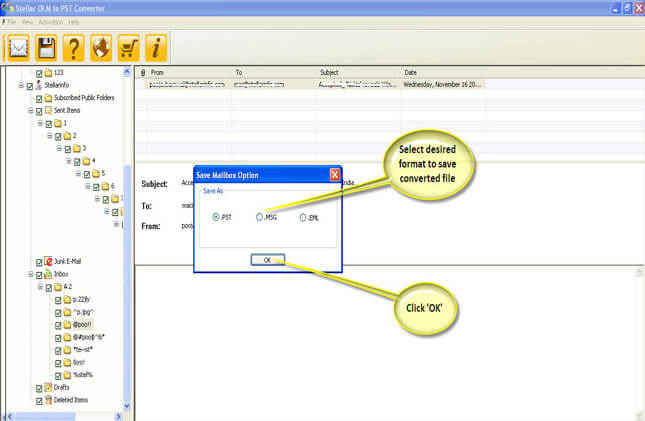Click tree horizontal scroll-right arrow
The width and height of the screenshot is (645, 421).
pyautogui.click(x=118, y=416)
